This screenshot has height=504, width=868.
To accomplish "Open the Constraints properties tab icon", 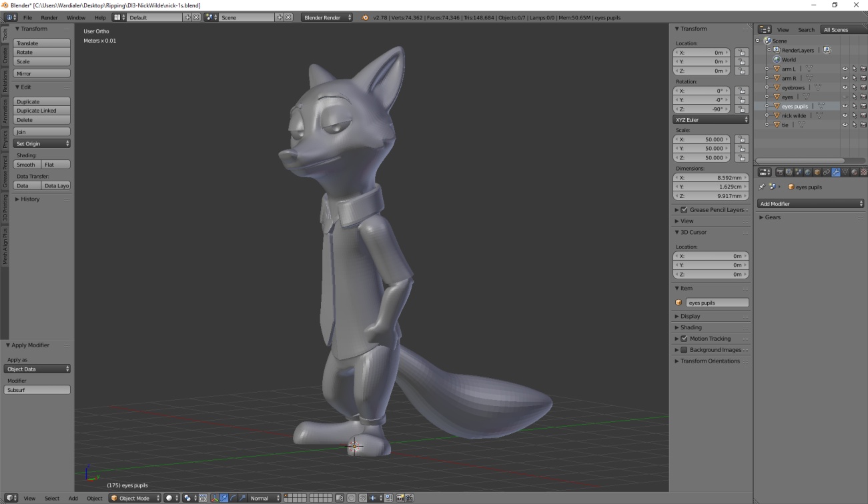I will (x=827, y=172).
